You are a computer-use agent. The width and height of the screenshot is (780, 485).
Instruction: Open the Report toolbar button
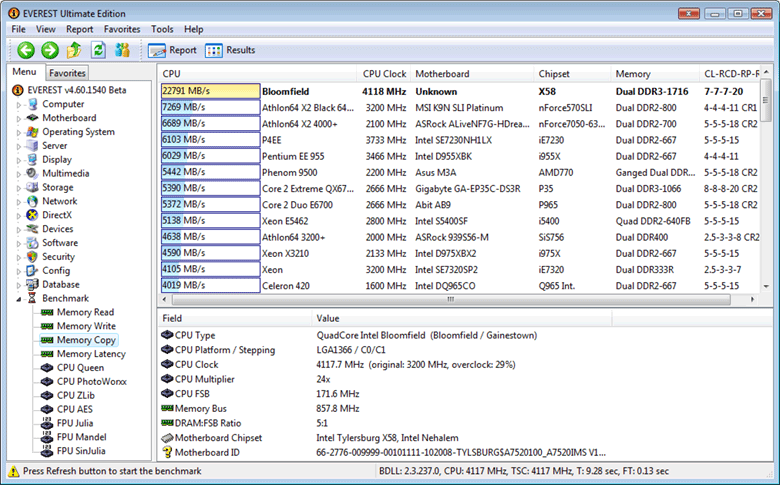(173, 50)
